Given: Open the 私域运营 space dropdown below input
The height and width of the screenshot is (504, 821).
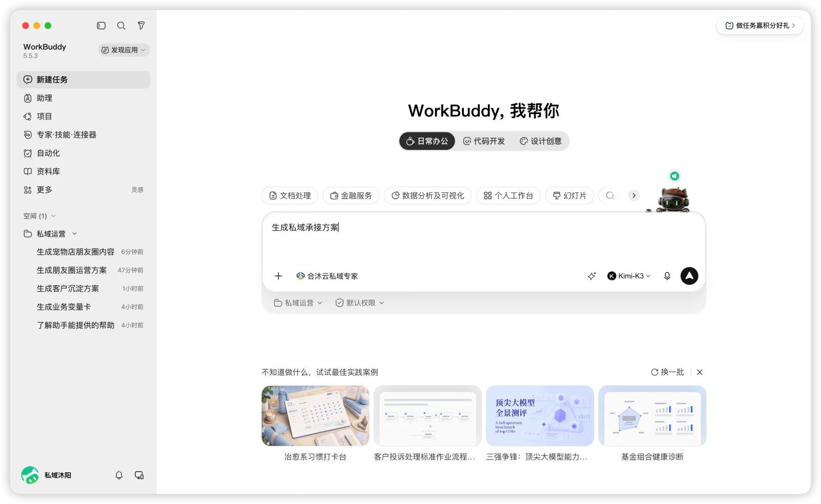Looking at the screenshot, I should pos(298,303).
